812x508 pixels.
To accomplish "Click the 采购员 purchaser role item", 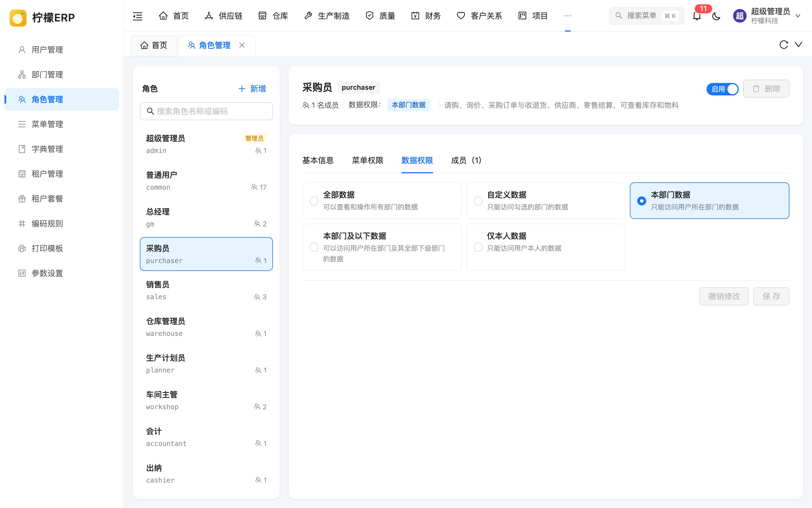I will pyautogui.click(x=206, y=254).
